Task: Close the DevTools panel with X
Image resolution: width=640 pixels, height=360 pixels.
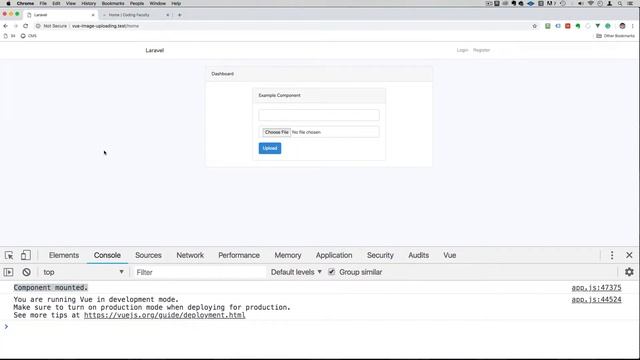Action: [x=629, y=255]
